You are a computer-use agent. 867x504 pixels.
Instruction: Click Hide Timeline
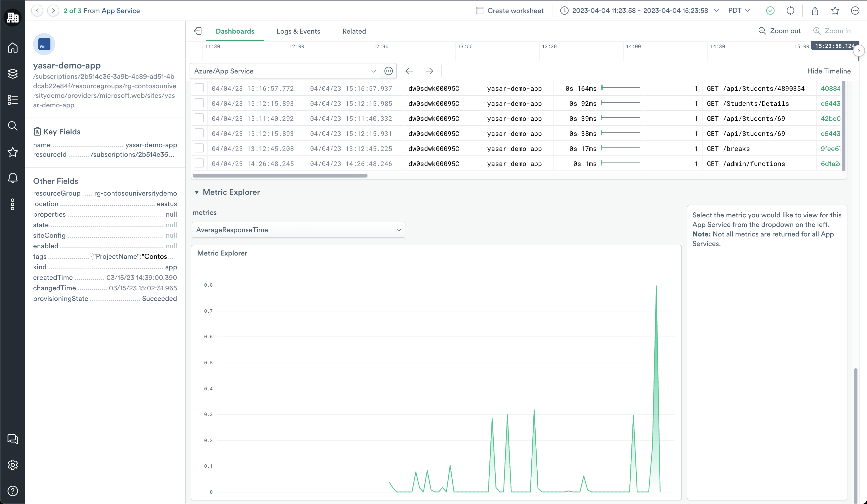828,71
